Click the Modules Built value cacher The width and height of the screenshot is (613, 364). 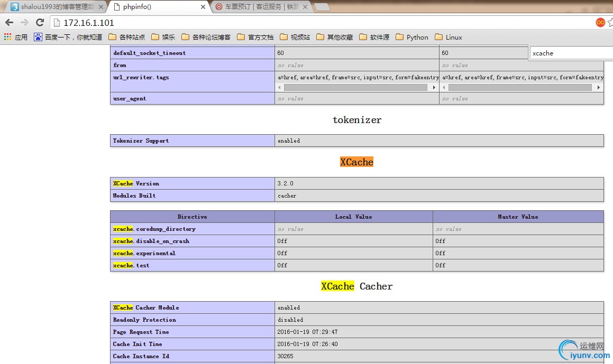287,195
